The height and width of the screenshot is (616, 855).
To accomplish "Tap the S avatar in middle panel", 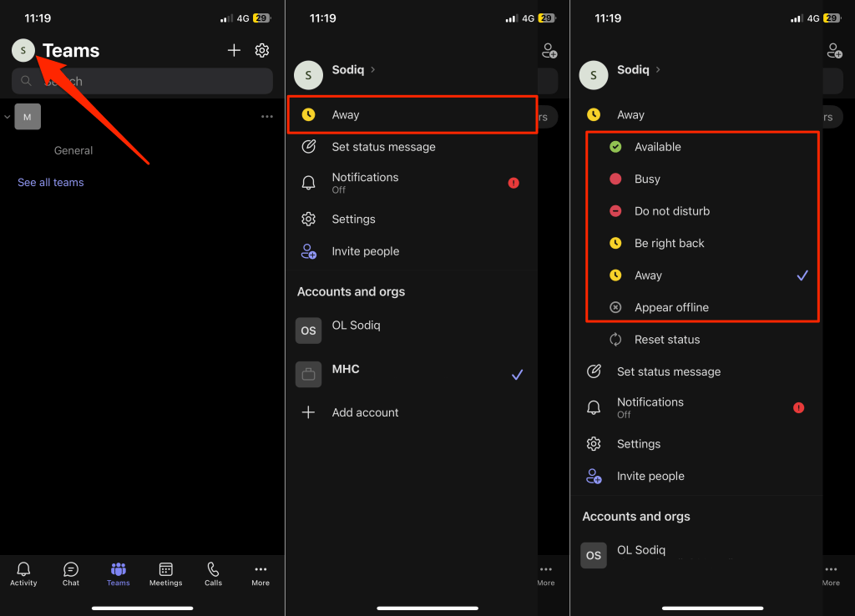I will pos(309,75).
